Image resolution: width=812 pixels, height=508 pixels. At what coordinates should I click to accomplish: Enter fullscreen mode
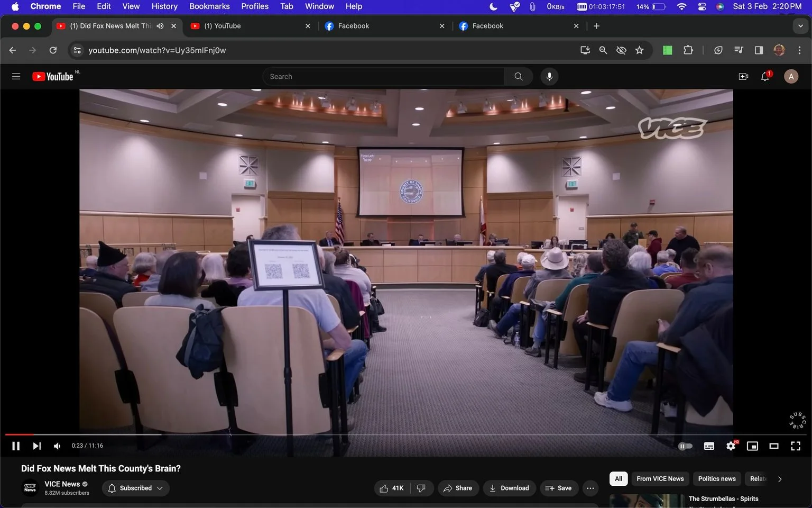(795, 446)
